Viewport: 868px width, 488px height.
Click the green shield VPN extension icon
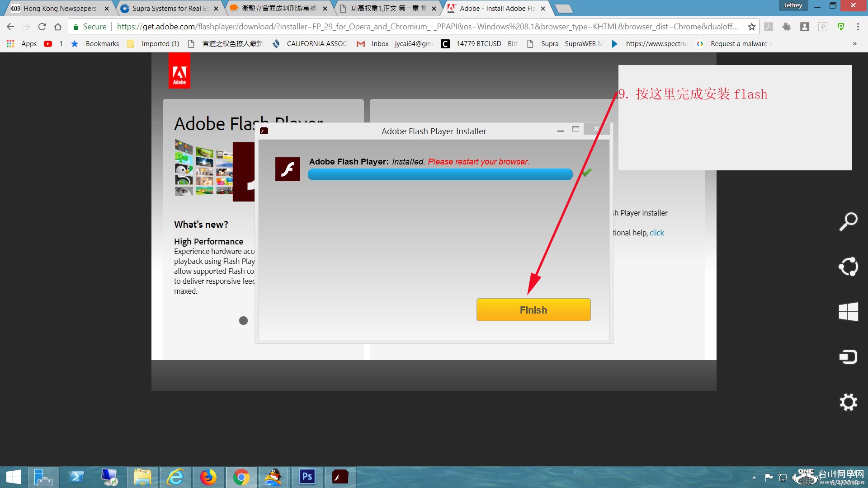841,27
